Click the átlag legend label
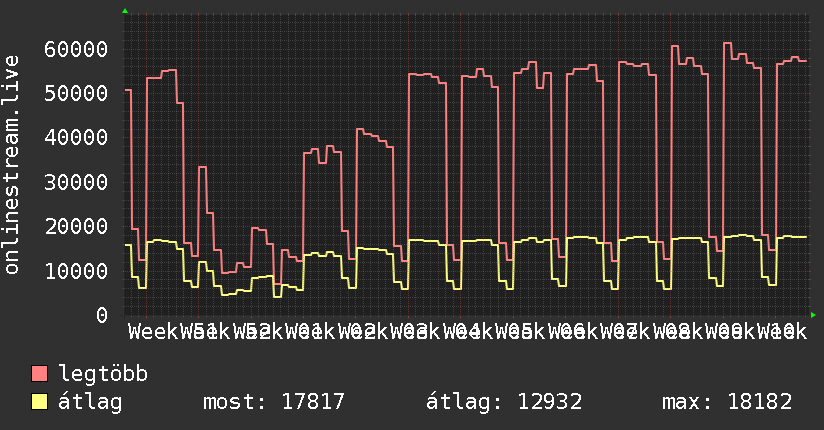Viewport: 824px width, 430px height. [90, 402]
